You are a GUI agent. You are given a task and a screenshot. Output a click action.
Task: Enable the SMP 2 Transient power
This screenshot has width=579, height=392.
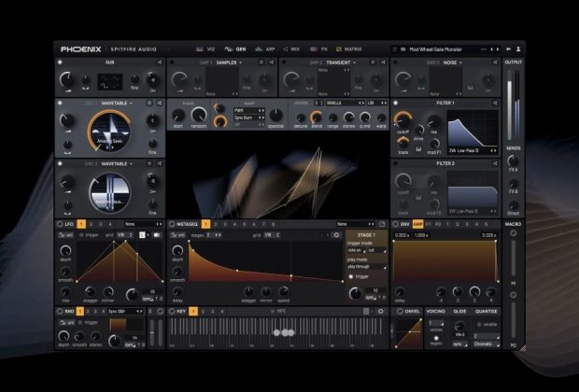pos(284,63)
